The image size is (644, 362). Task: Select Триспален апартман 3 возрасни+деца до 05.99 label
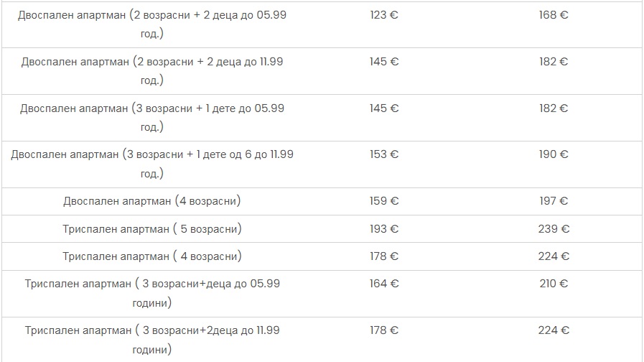152,293
